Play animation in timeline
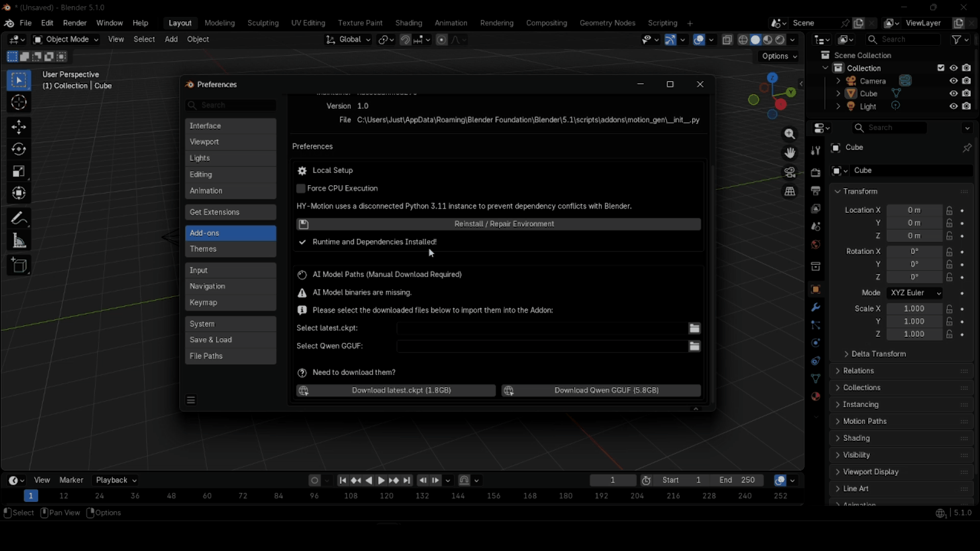The image size is (980, 551). pyautogui.click(x=381, y=480)
